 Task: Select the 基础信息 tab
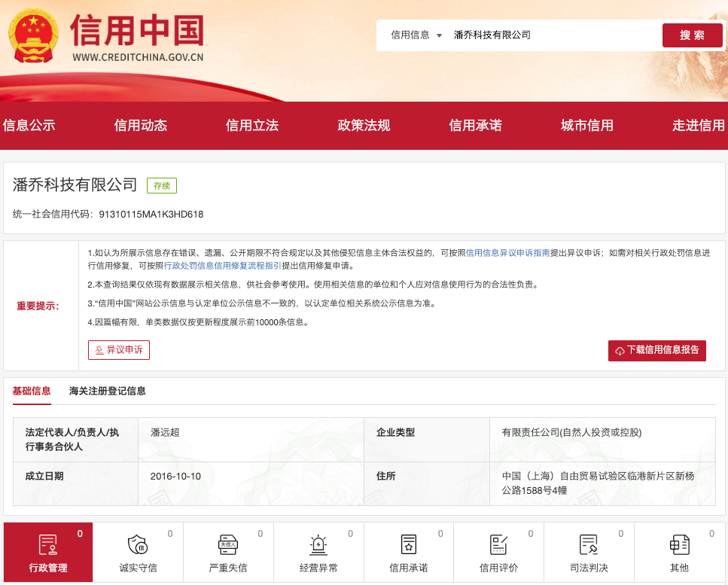click(x=32, y=391)
